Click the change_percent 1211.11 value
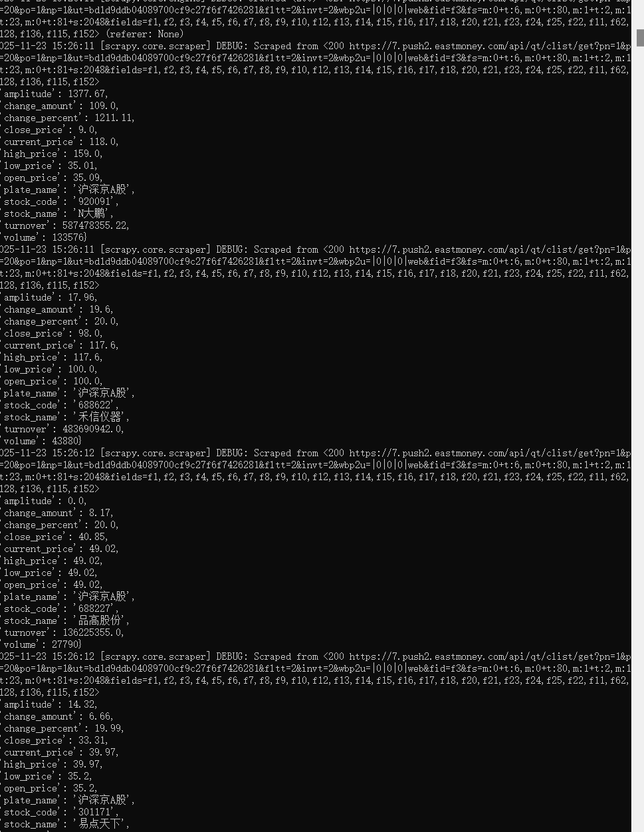Screen dimensions: 644x832 pyautogui.click(x=114, y=118)
